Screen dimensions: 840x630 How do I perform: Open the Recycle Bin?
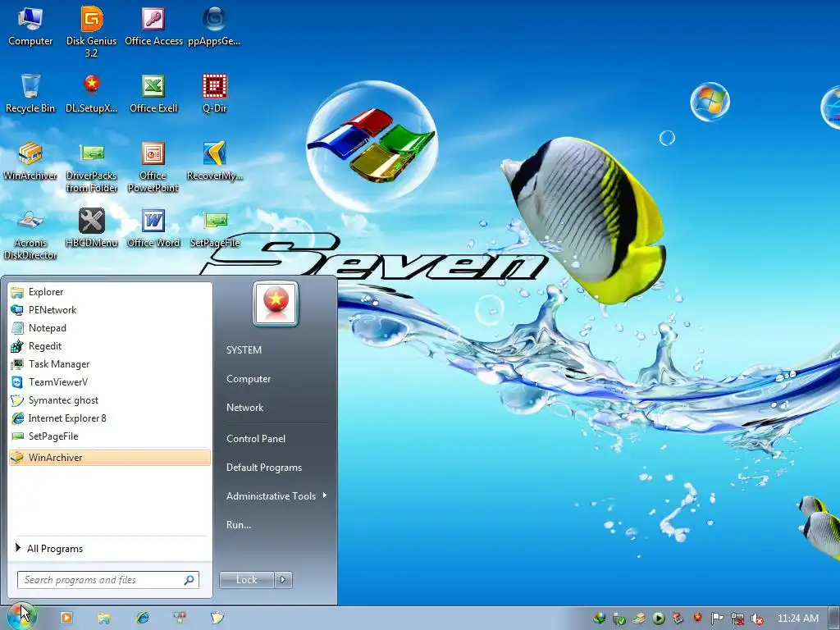[30, 94]
